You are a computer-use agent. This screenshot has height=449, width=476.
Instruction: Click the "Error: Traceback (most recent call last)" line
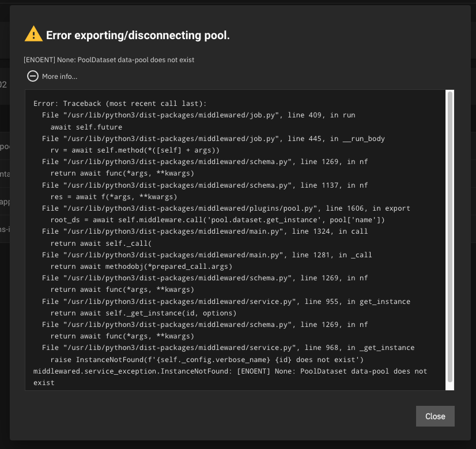(120, 104)
